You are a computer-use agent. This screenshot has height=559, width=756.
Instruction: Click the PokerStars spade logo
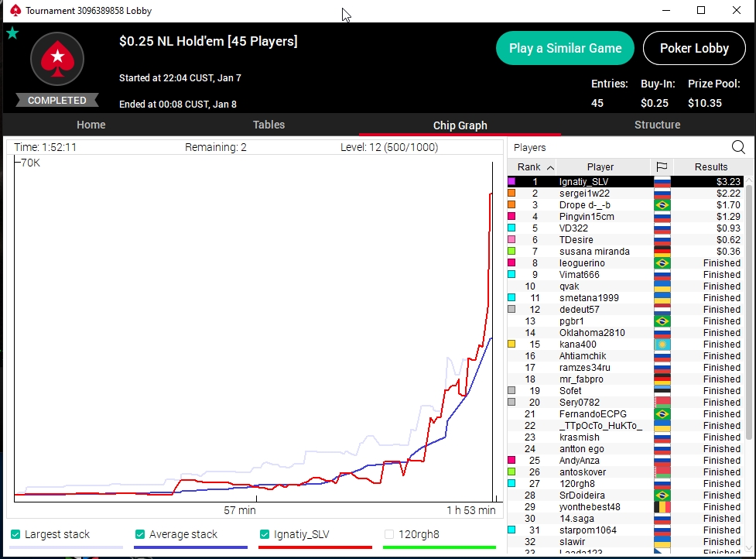pos(57,59)
